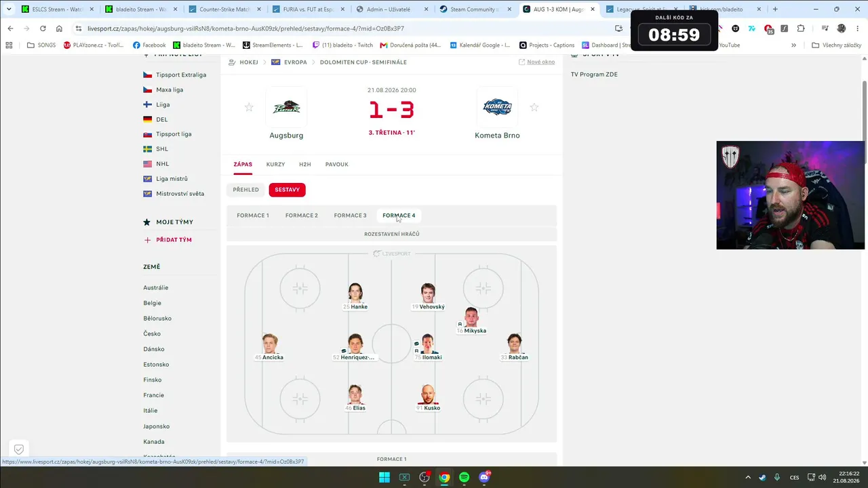This screenshot has height=488, width=868.
Task: Open the SONGS bookmark folder
Action: pyautogui.click(x=41, y=45)
